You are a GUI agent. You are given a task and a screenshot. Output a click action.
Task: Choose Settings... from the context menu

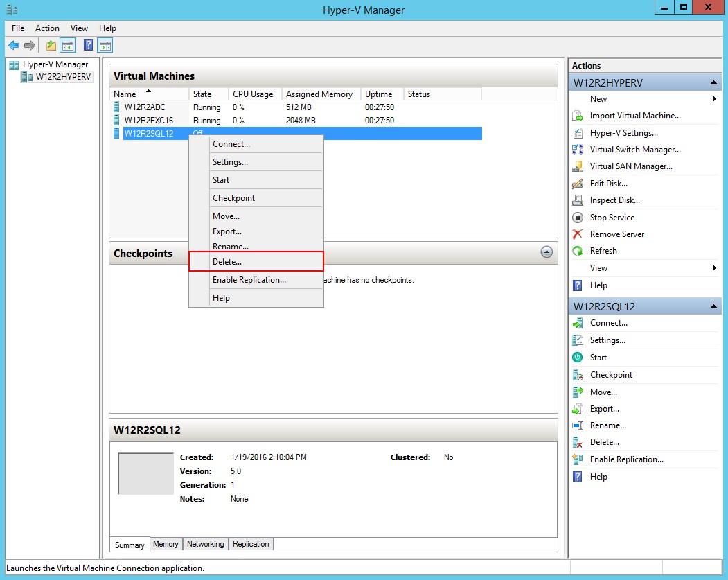click(x=256, y=162)
